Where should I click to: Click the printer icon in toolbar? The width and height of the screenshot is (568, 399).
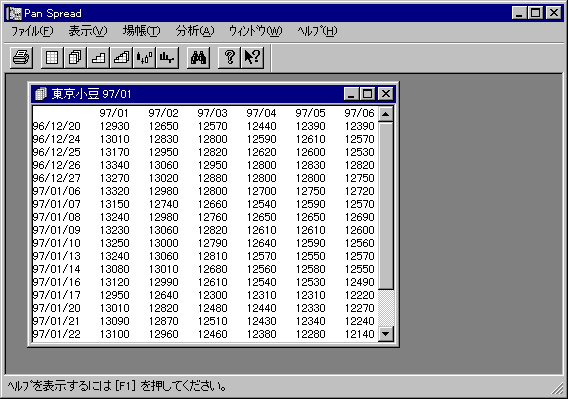[21, 57]
